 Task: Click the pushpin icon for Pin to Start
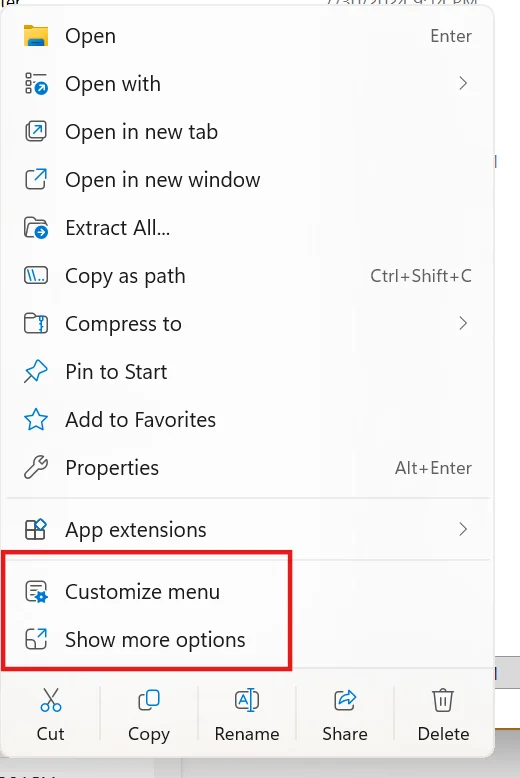click(x=36, y=372)
